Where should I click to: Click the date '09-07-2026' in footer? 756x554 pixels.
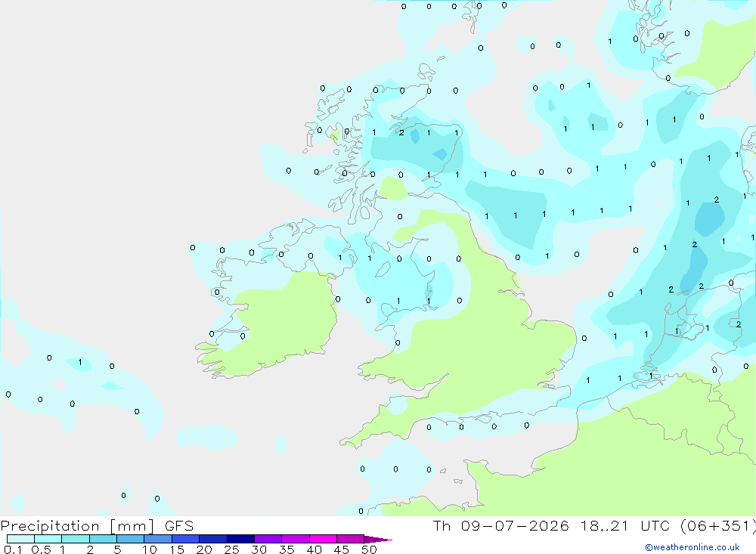point(515,525)
